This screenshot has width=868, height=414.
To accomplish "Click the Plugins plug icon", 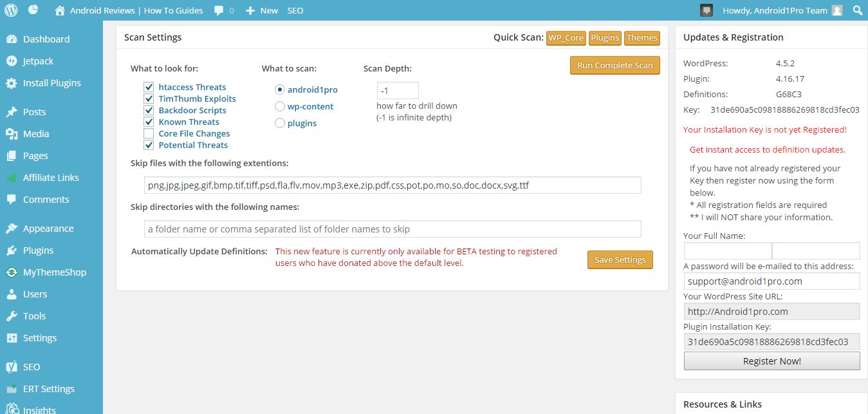I will [12, 250].
